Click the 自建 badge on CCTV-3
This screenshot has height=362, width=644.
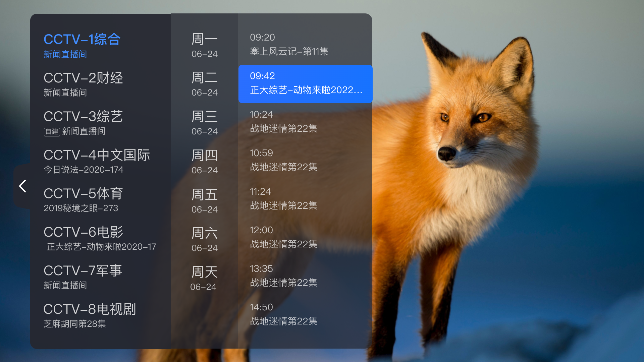[52, 131]
